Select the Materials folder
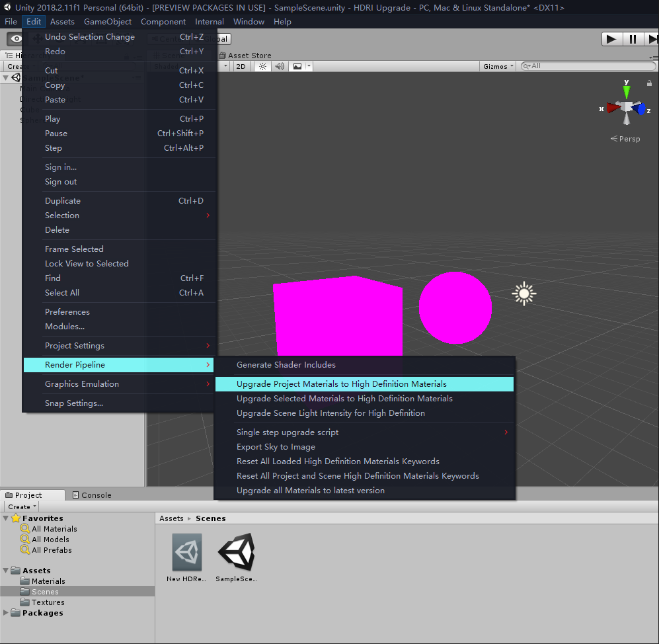The height and width of the screenshot is (644, 659). click(x=43, y=581)
